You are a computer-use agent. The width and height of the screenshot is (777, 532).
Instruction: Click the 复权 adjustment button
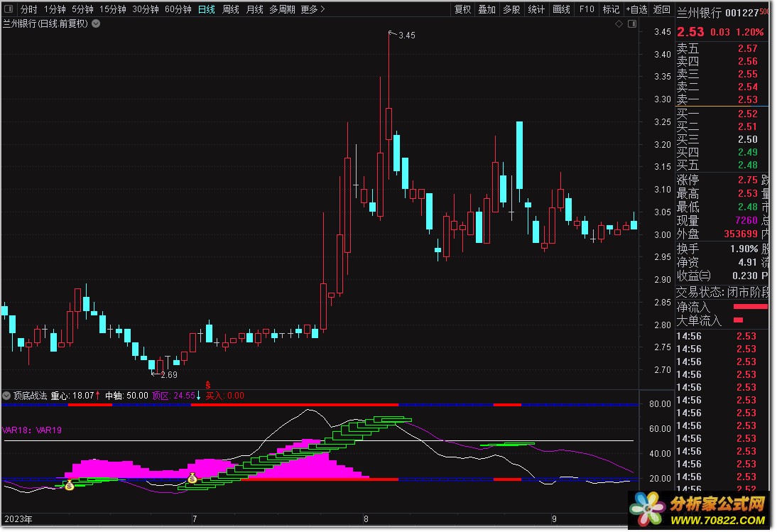[462, 9]
